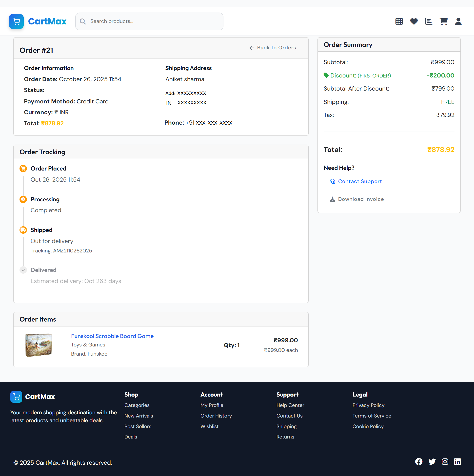The width and height of the screenshot is (474, 476).
Task: Open Returns footer link
Action: [x=285, y=437]
